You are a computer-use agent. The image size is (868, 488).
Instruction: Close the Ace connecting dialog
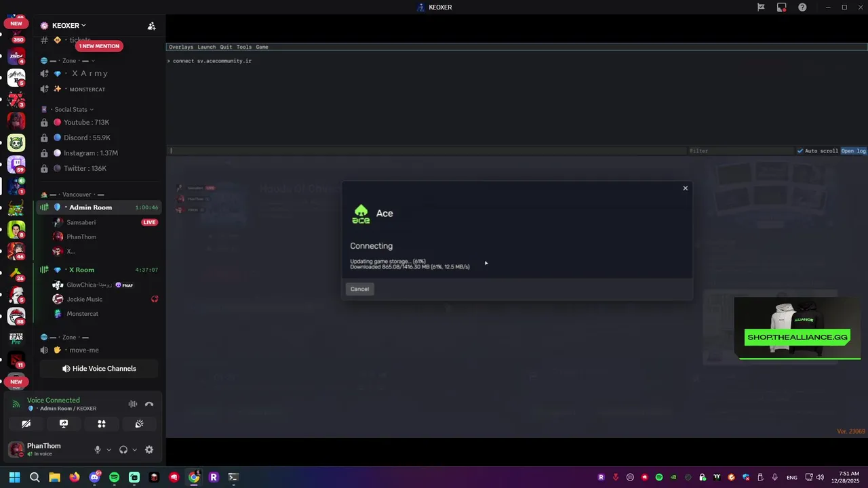(685, 188)
